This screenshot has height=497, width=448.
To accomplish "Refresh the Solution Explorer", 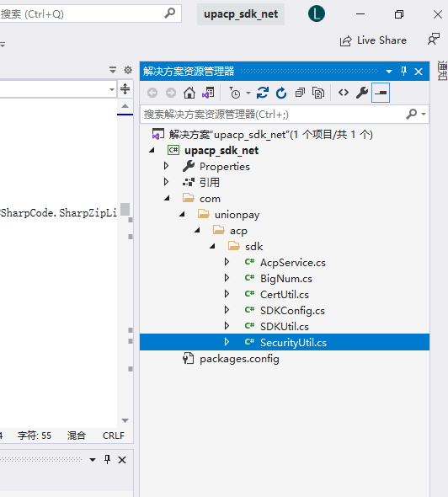I will pos(281,93).
